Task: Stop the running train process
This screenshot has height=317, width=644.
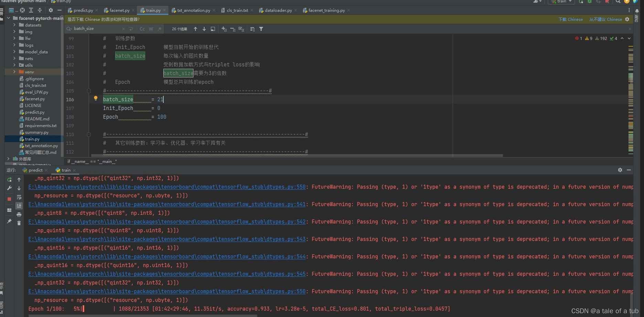Action: 9,199
